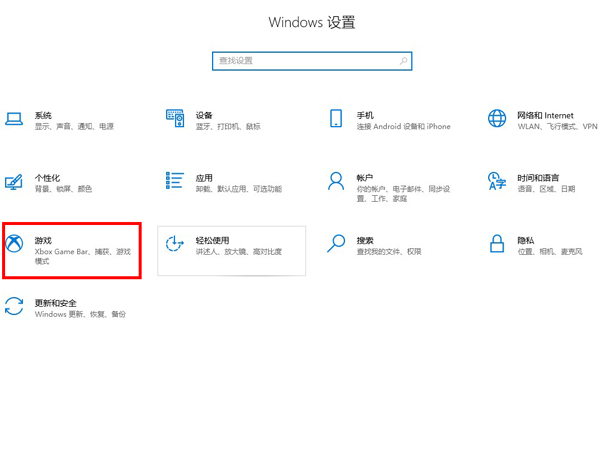The image size is (600, 450).
Task: Click the '连接 Android 设备和 iPhone' description
Action: 404,127
